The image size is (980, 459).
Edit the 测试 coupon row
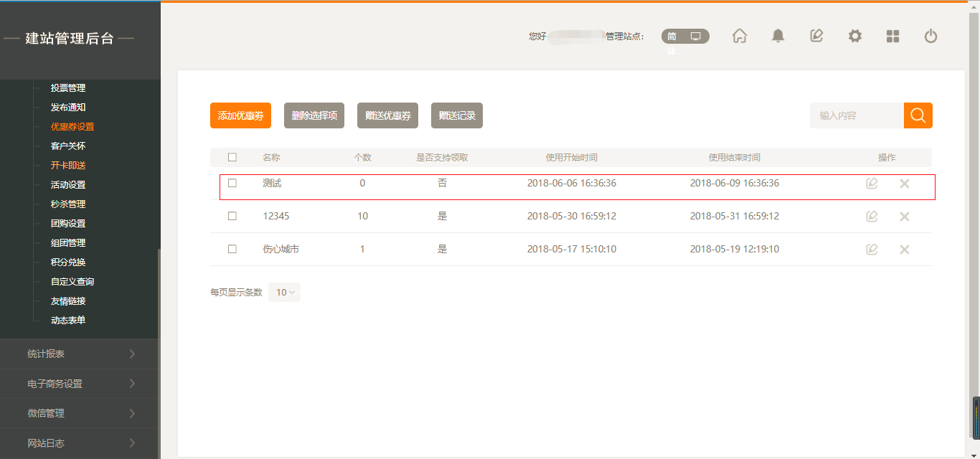[872, 184]
